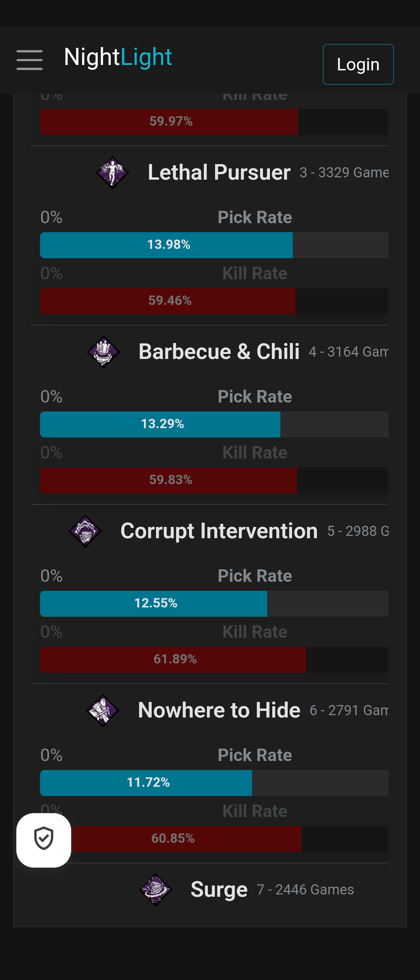Viewport: 420px width, 980px height.
Task: Open the Corrupt Intervention perk title
Action: pos(219,531)
